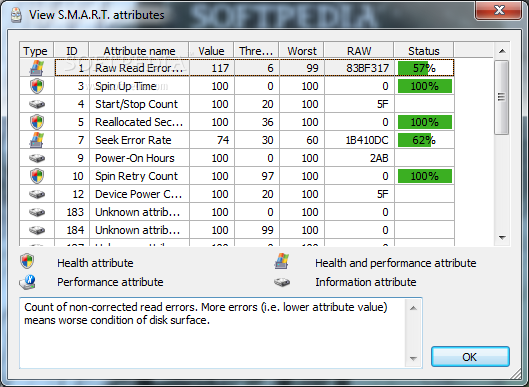Click the disk icon for attribute ID 184

(37, 230)
